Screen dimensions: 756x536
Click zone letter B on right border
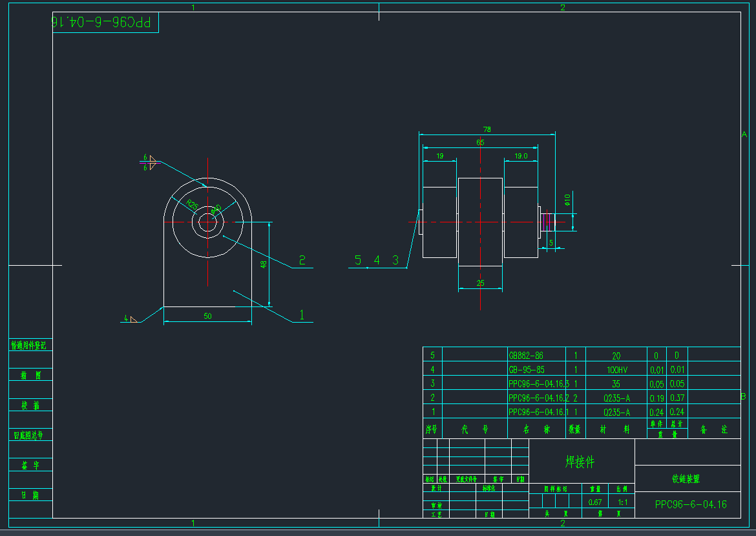tap(744, 396)
